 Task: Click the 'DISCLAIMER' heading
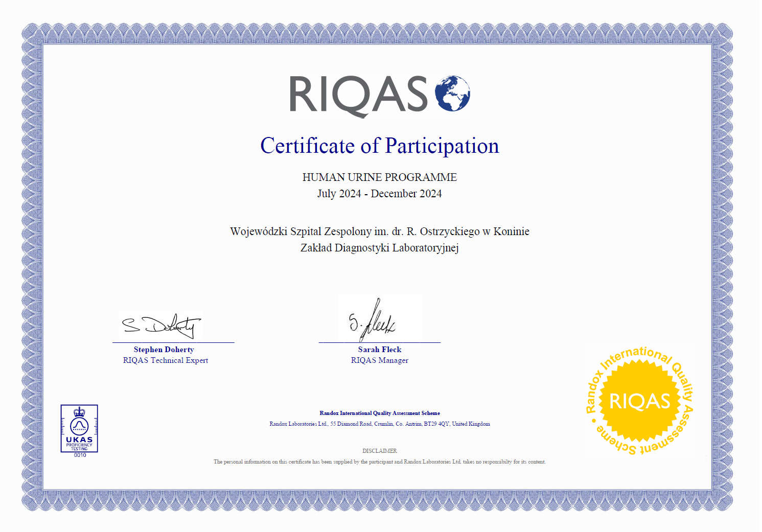point(380,451)
